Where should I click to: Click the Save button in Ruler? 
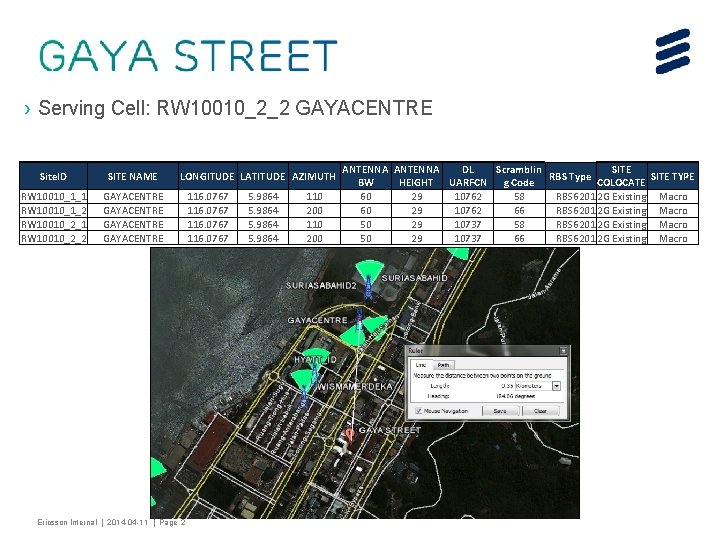coord(500,411)
